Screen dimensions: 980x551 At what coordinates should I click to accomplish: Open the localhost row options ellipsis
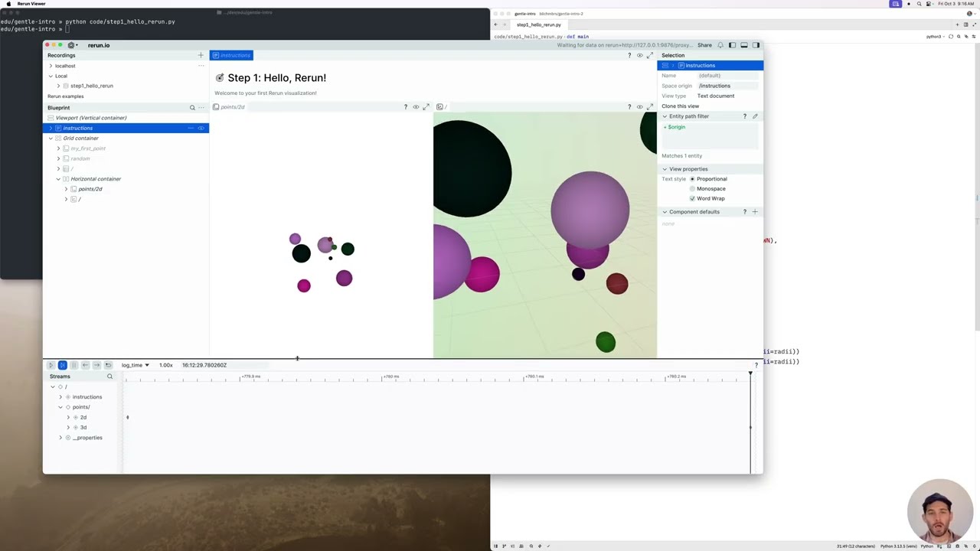[x=201, y=66]
